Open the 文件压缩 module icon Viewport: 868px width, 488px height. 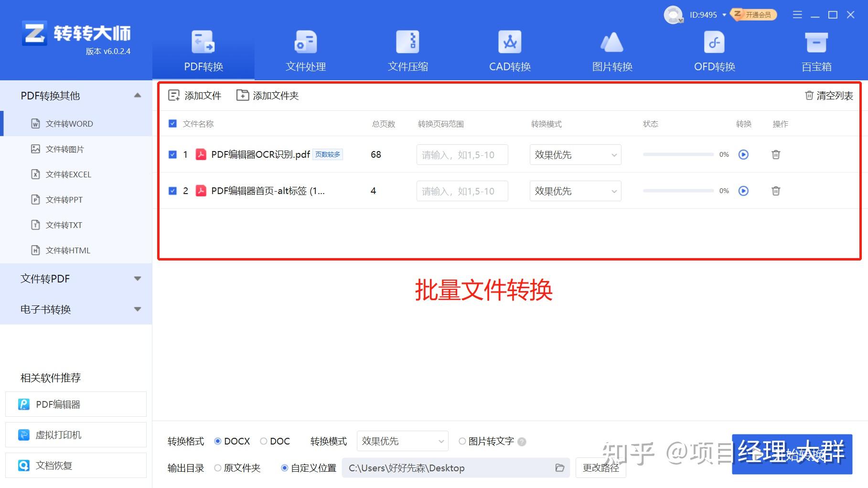(x=407, y=42)
